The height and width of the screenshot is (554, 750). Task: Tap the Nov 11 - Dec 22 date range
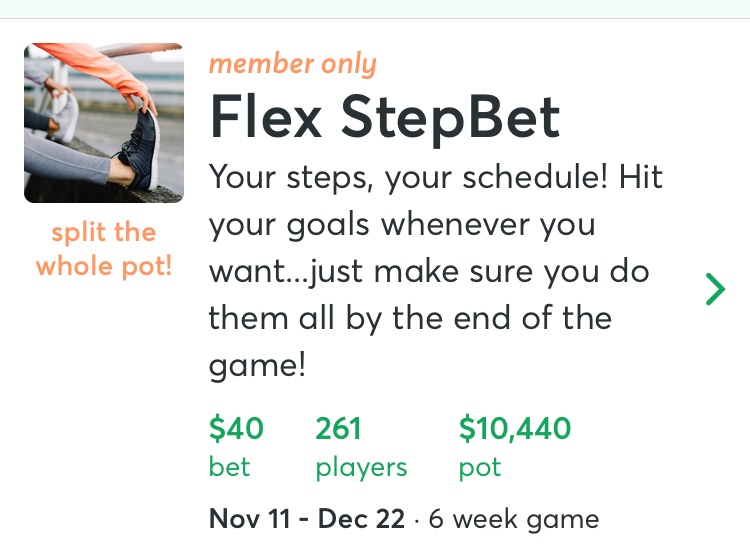tap(307, 519)
